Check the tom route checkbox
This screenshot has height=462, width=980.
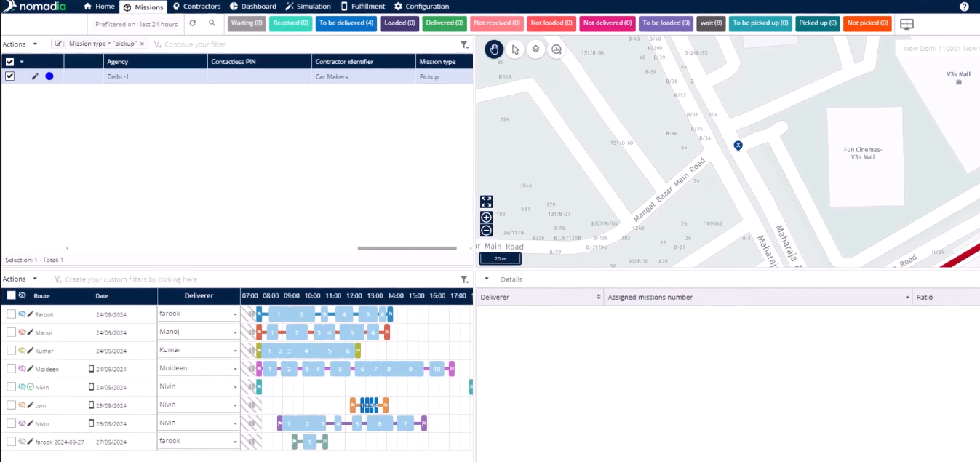(x=11, y=405)
